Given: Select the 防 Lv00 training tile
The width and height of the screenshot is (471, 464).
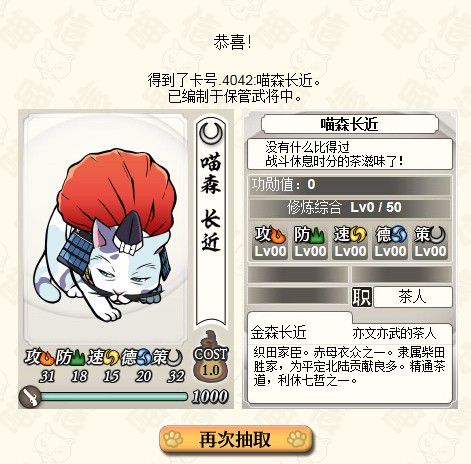Looking at the screenshot, I should (310, 242).
